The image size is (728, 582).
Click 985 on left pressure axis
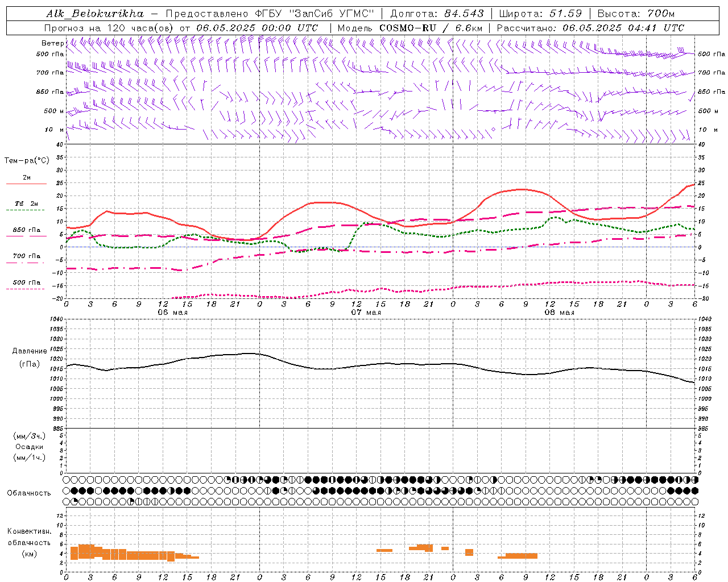coord(58,429)
